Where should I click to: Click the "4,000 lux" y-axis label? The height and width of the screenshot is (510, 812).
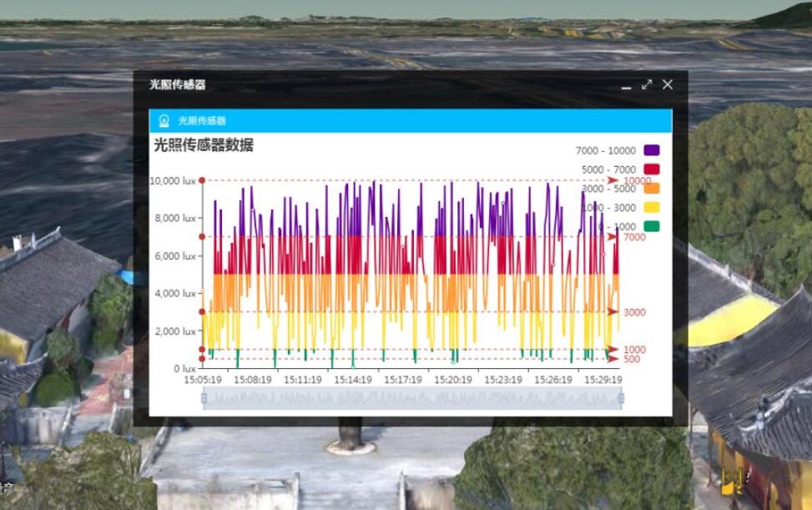[x=175, y=293]
